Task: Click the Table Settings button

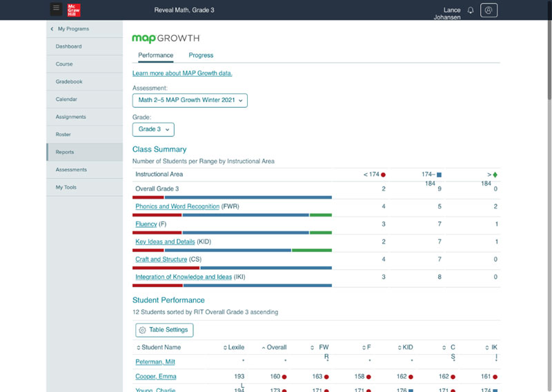Action: point(164,330)
